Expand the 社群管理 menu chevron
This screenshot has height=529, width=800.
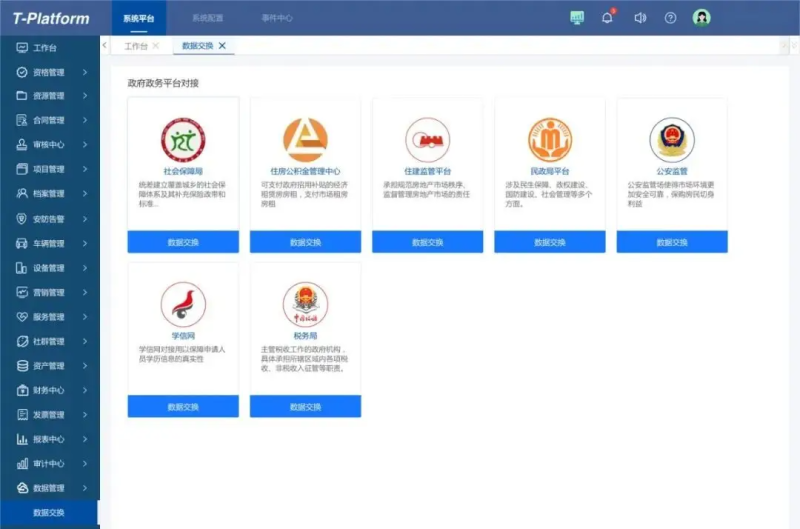85,342
